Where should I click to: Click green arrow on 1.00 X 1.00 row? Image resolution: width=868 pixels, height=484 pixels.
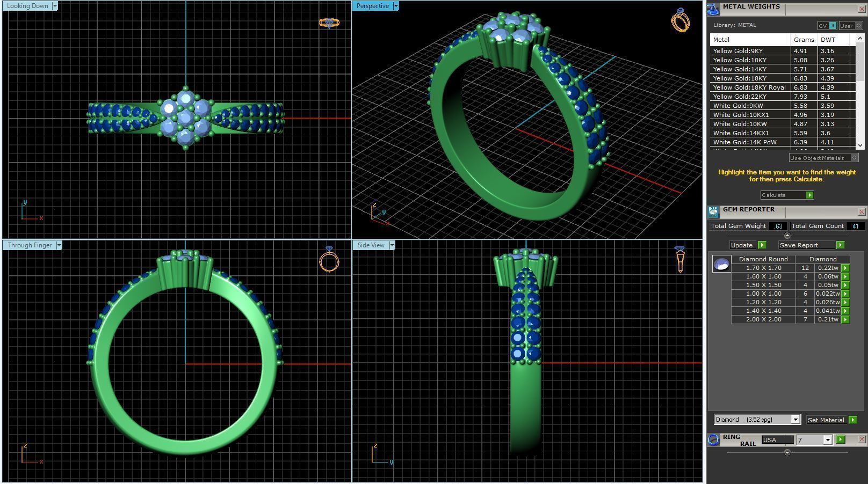(x=845, y=294)
